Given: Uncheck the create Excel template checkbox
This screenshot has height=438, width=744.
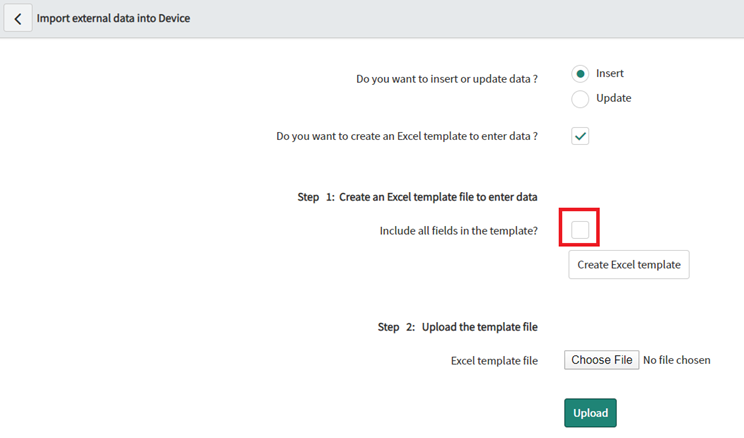Looking at the screenshot, I should coord(580,136).
